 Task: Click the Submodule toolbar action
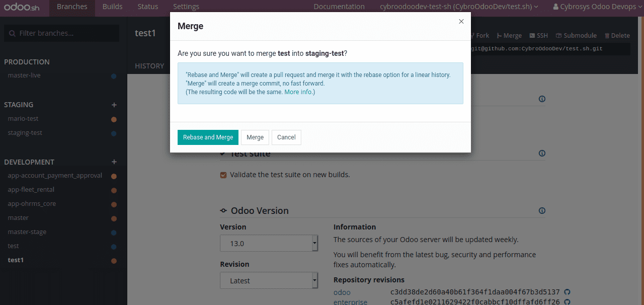click(576, 35)
